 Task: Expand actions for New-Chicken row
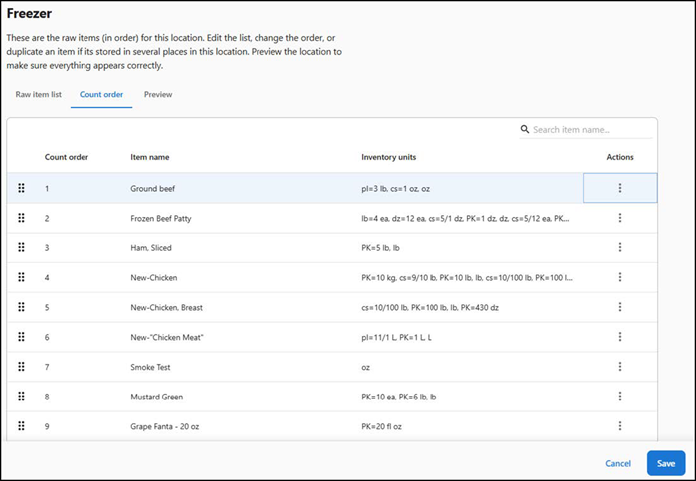coord(620,277)
